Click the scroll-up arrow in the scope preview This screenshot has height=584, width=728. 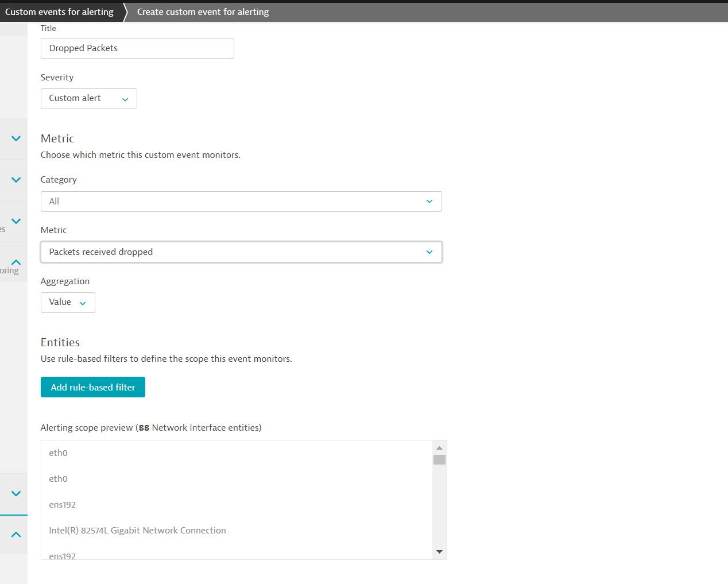point(439,448)
